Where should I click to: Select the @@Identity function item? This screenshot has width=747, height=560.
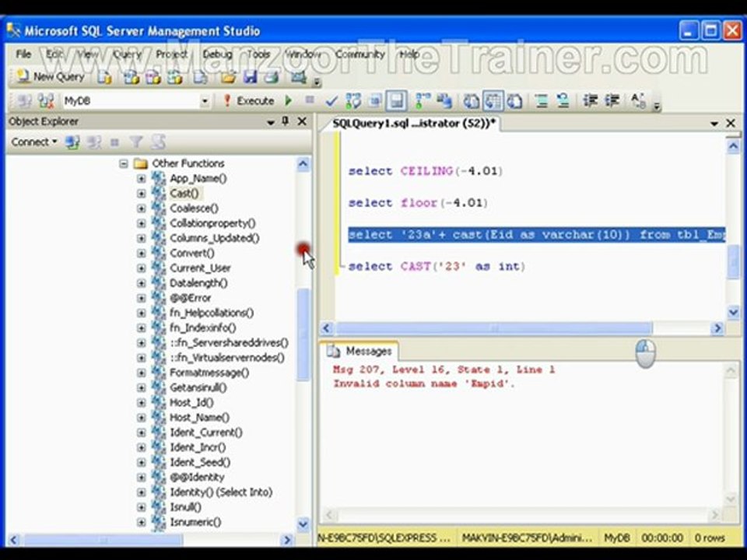[x=197, y=477]
